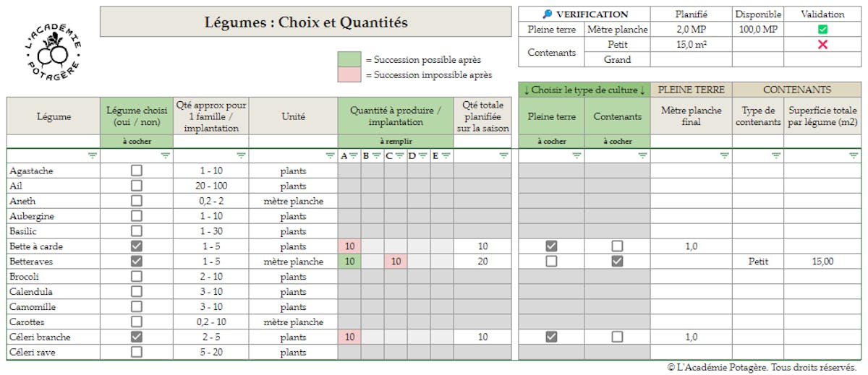Enable the Pleine terre checkbox for Betteraves
868x375 pixels.
[551, 262]
